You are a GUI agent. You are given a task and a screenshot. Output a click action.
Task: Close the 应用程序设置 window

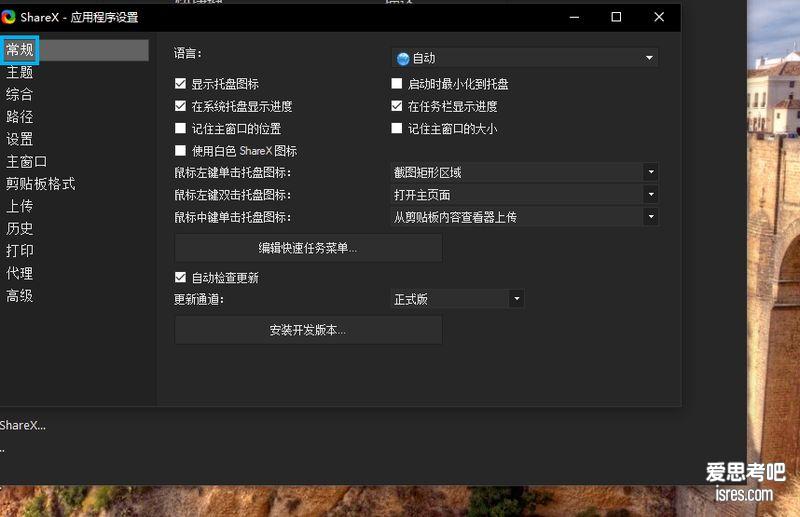click(659, 17)
